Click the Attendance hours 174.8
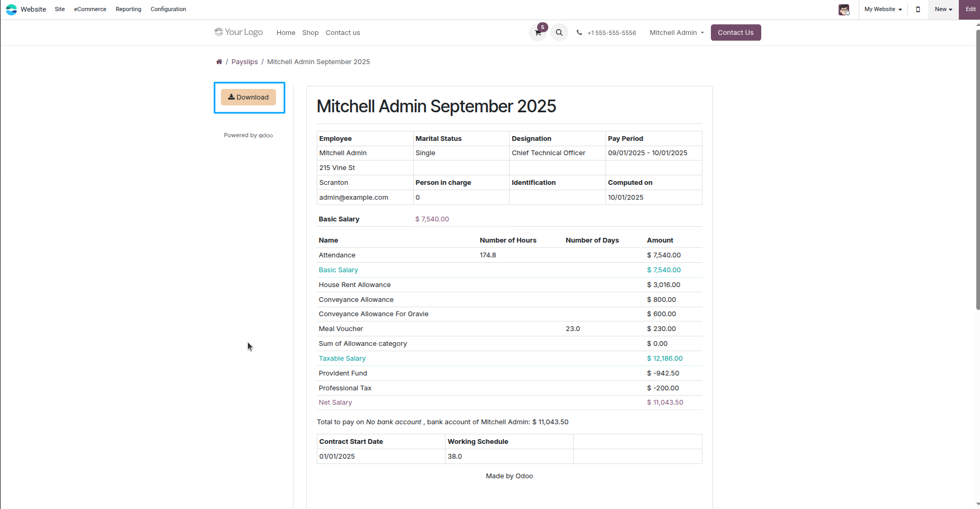This screenshot has width=980, height=509. [x=488, y=255]
